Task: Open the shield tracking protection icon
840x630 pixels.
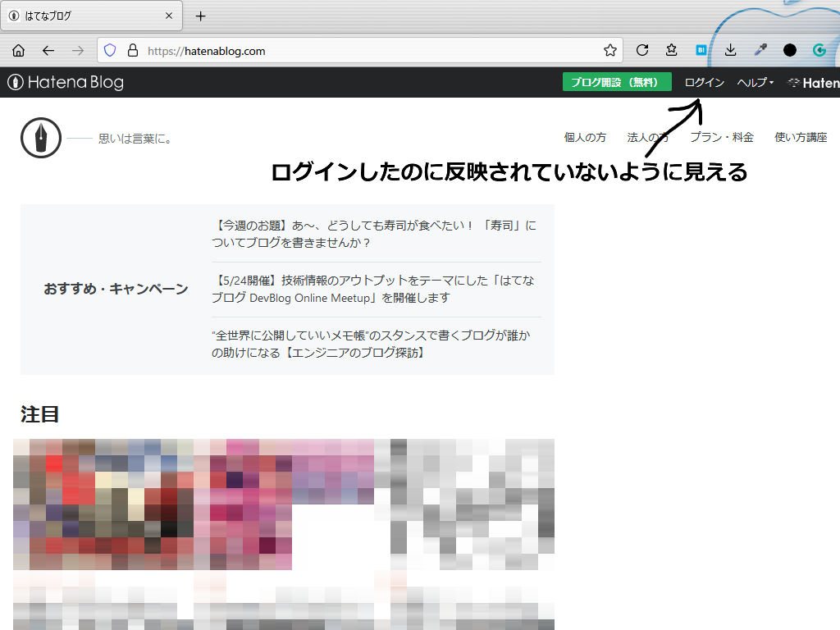Action: click(110, 51)
